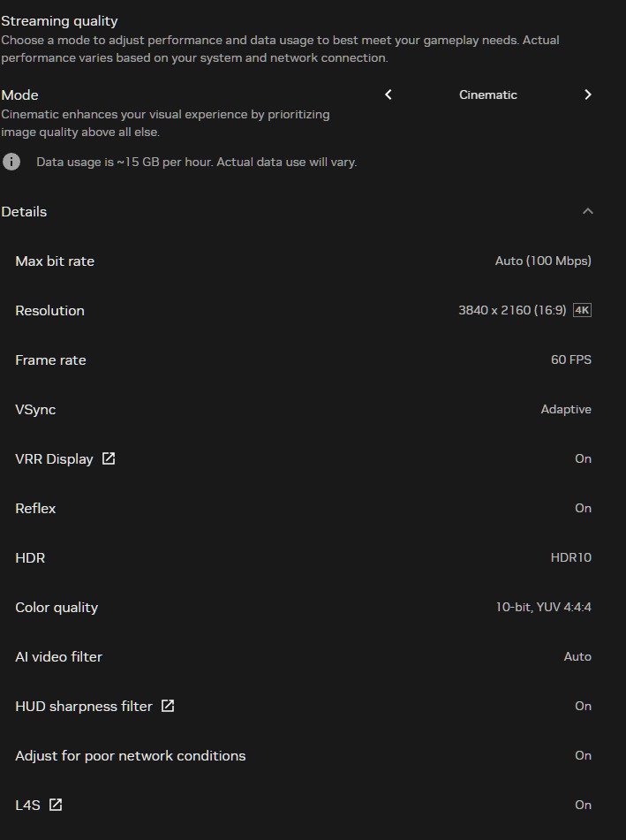Open the Resolution selector
The height and width of the screenshot is (840, 626).
(515, 310)
